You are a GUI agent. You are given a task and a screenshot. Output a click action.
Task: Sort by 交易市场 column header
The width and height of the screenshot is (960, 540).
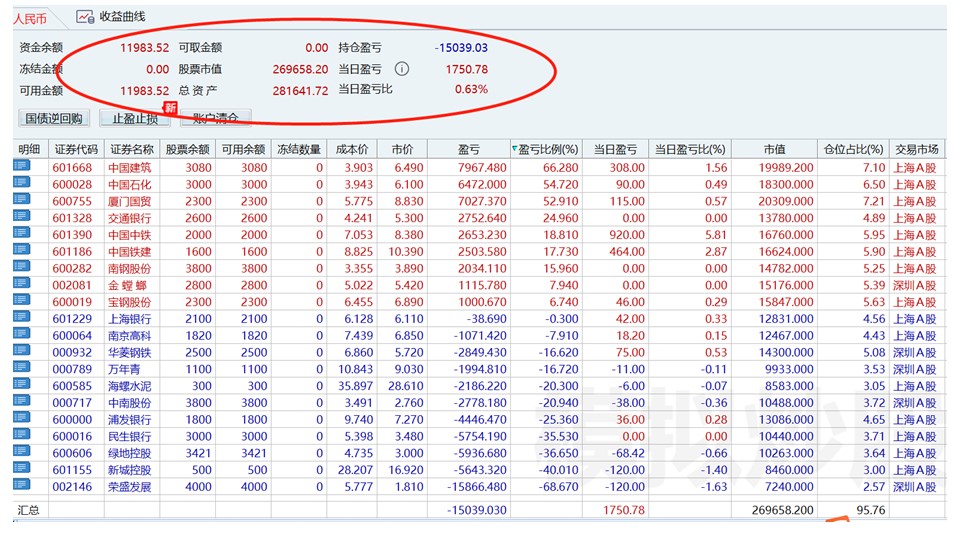917,149
